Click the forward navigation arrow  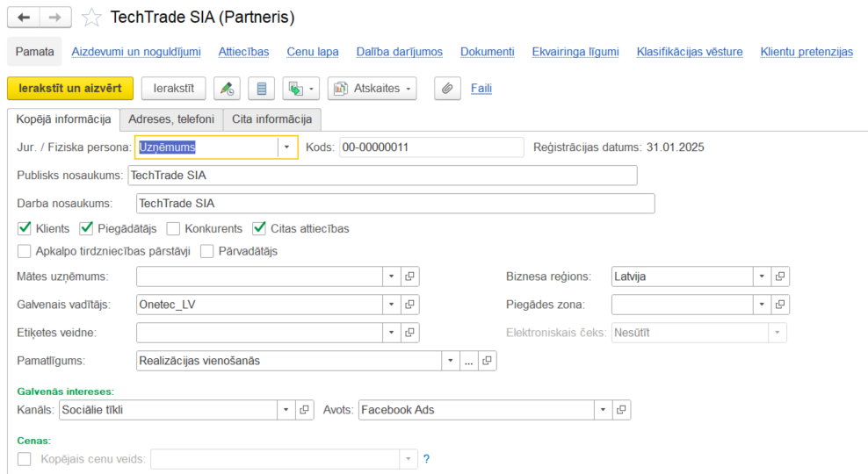[55, 18]
